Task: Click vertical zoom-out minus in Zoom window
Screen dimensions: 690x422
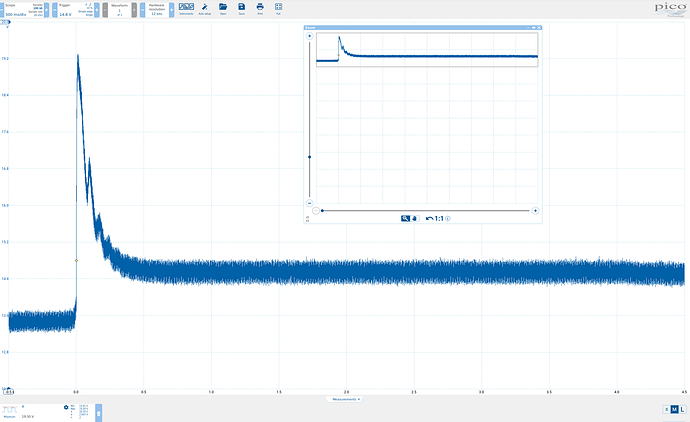Action: (x=309, y=203)
